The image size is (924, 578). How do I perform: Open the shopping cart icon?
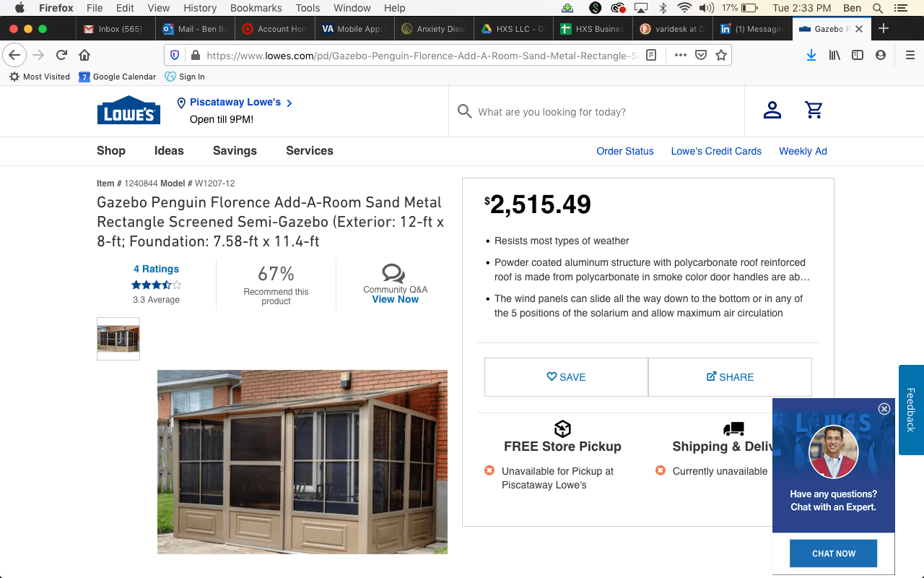coord(814,110)
